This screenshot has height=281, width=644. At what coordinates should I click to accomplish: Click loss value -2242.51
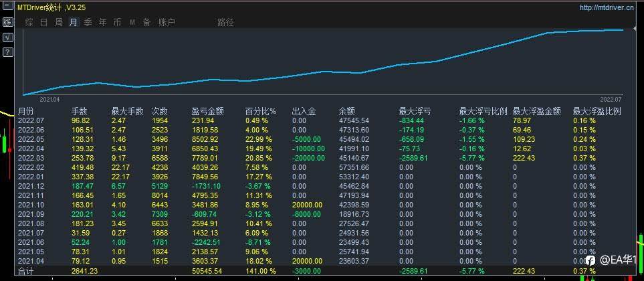tap(206, 242)
